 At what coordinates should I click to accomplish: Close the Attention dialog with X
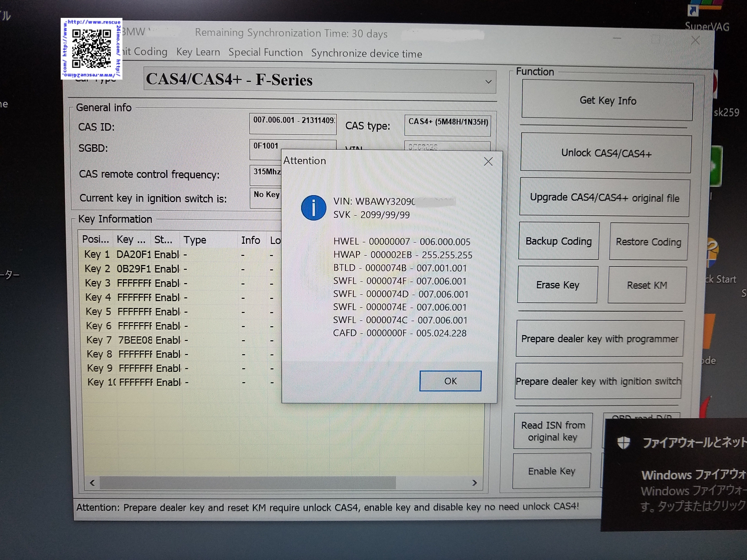[488, 161]
